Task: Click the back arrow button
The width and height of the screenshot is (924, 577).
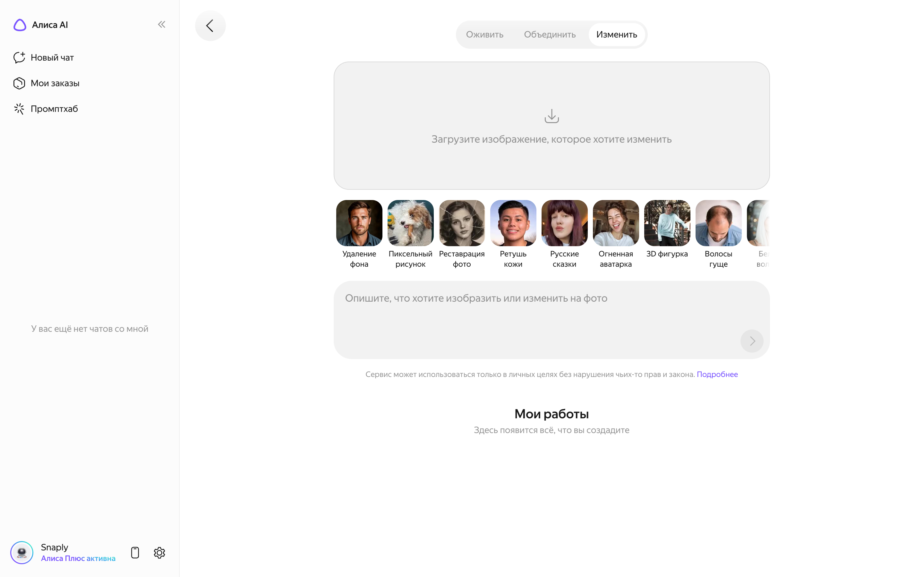Action: (x=210, y=26)
